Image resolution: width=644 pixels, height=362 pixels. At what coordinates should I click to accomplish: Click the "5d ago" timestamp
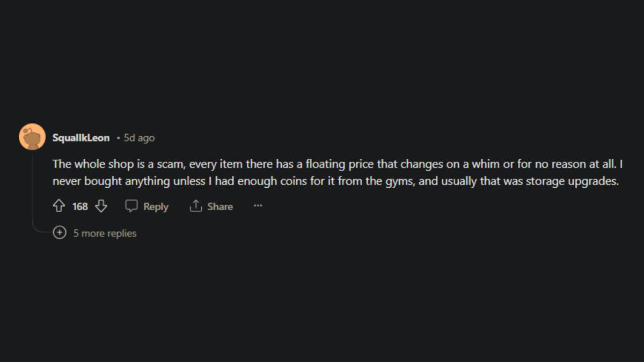pyautogui.click(x=139, y=138)
